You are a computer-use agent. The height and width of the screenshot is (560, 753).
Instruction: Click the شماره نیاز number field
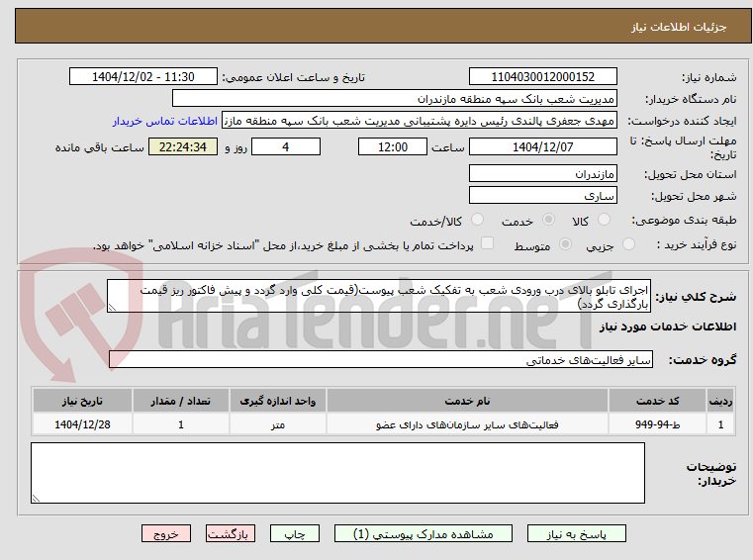[542, 76]
